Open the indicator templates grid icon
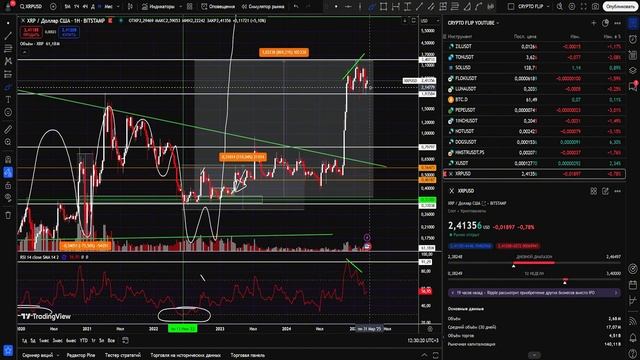This screenshot has height=360, width=640. 190,7
